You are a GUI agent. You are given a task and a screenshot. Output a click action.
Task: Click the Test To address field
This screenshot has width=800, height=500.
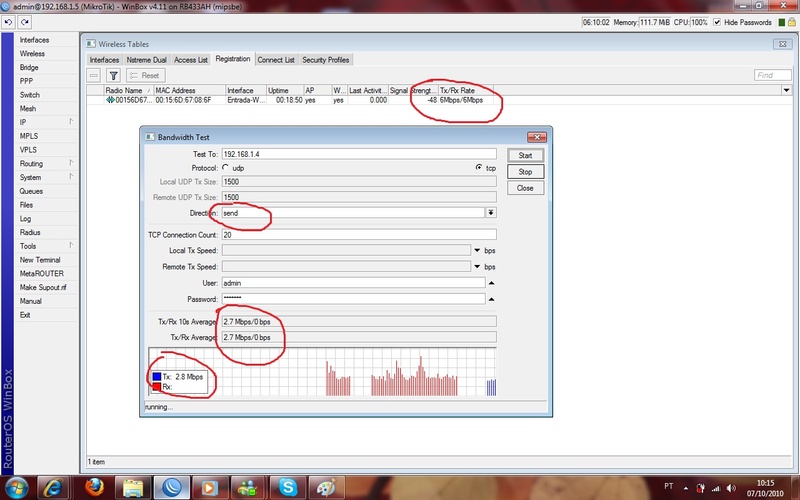click(x=359, y=154)
